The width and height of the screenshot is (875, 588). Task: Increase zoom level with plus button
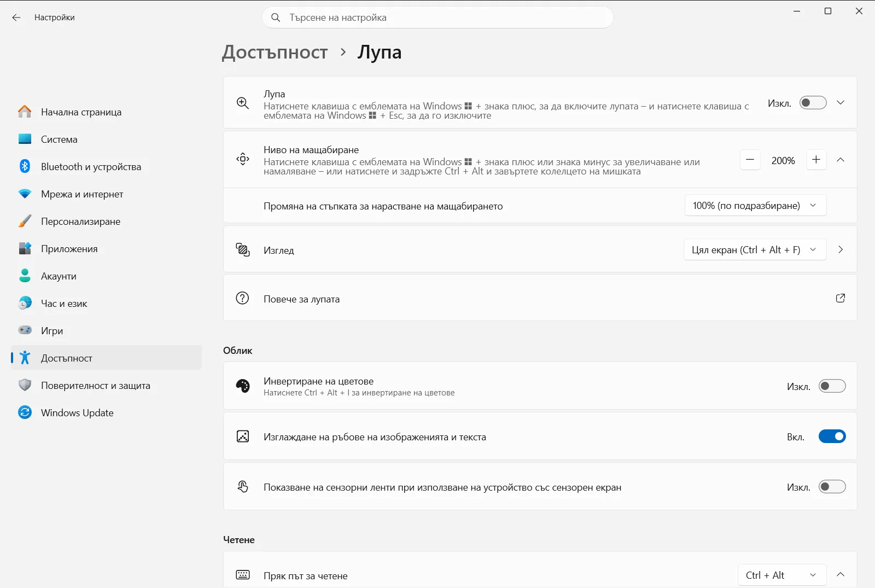click(x=816, y=160)
